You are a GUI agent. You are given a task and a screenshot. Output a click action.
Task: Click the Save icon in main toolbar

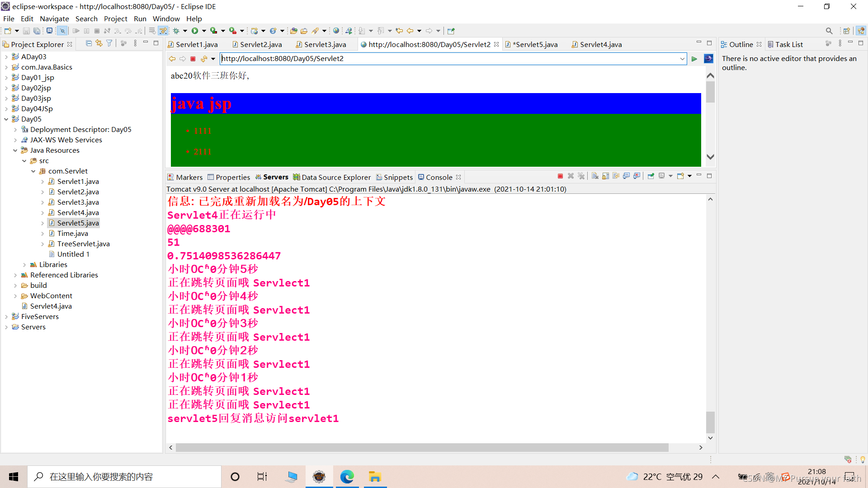[26, 31]
